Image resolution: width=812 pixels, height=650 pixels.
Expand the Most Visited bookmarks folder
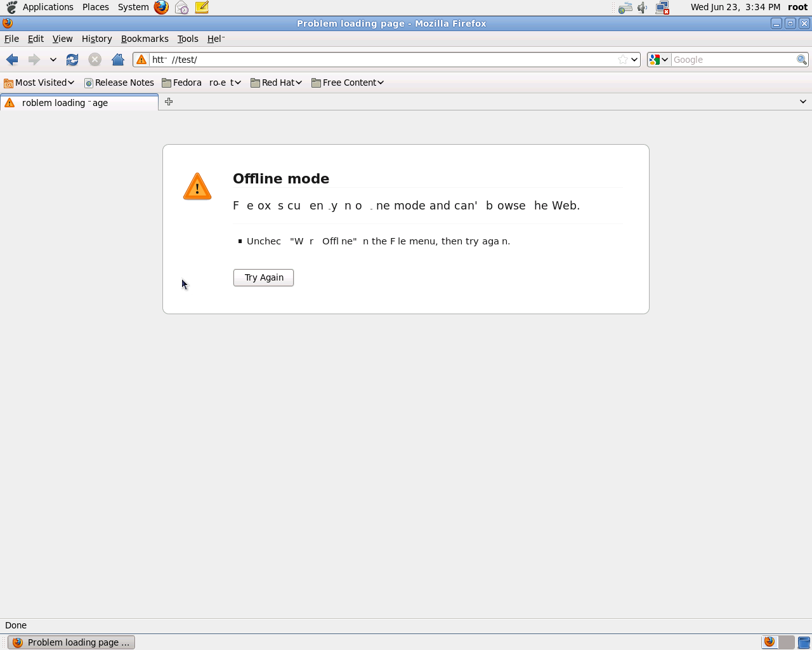[39, 83]
